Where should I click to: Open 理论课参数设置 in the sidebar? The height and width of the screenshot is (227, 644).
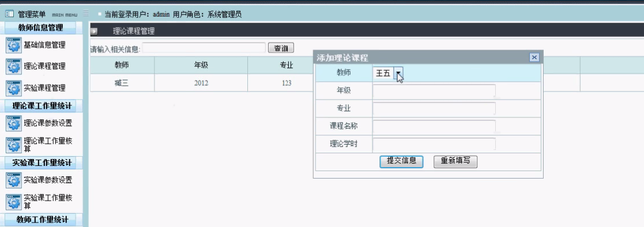48,123
